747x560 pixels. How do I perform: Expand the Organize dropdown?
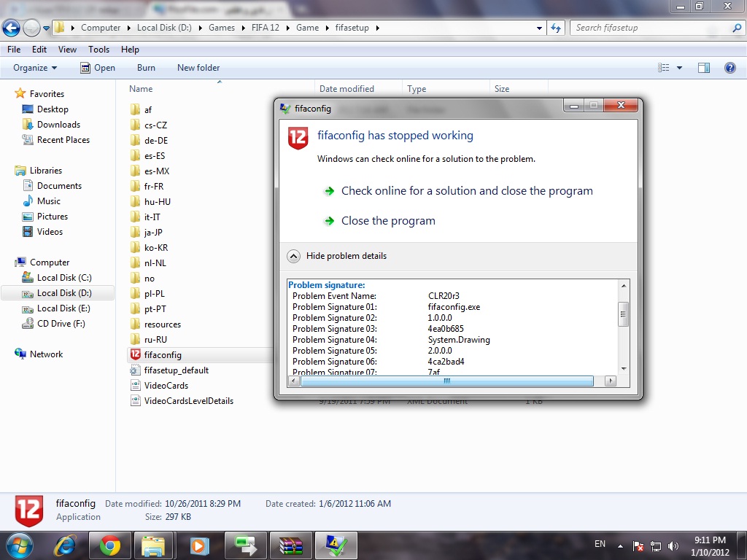click(35, 68)
